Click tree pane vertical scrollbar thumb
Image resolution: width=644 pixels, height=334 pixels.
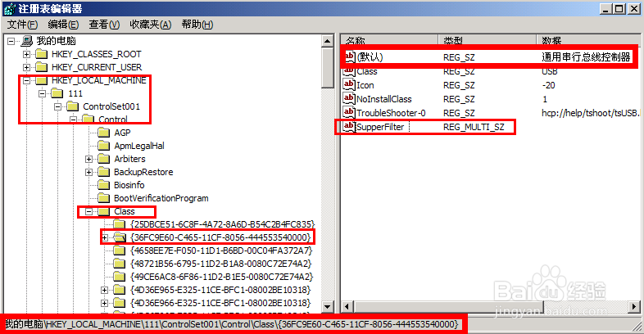coord(328,67)
